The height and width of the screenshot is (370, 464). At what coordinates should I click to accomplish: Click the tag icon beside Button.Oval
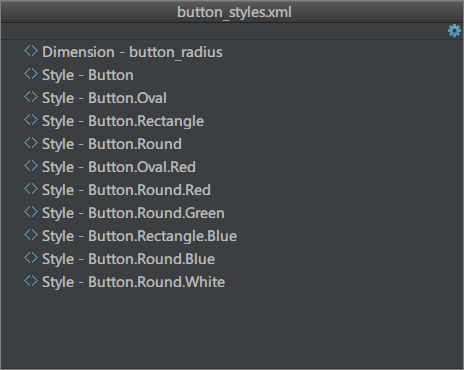coord(31,97)
